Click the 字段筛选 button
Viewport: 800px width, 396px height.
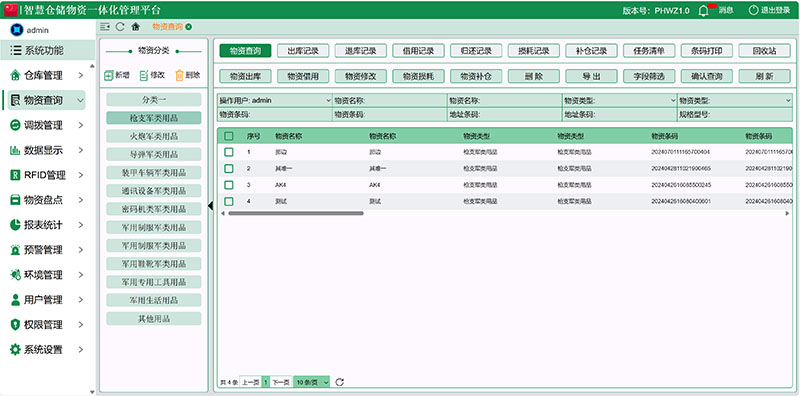coord(649,77)
